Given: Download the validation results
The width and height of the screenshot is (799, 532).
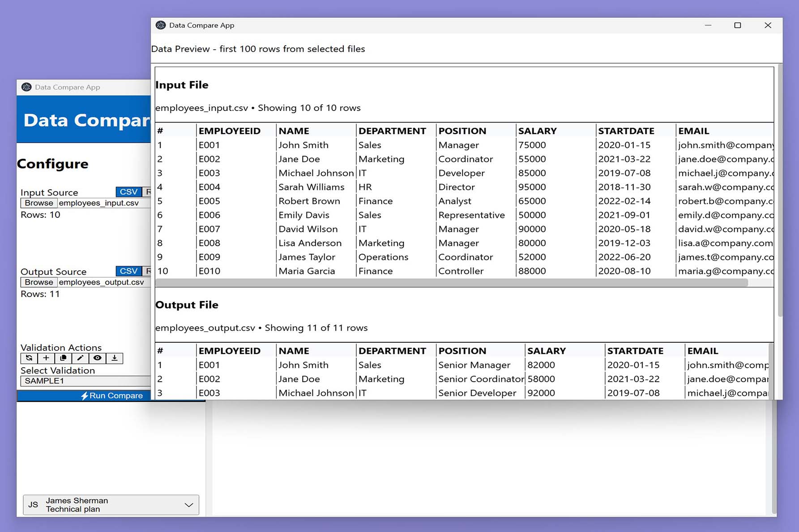Looking at the screenshot, I should click(x=114, y=358).
